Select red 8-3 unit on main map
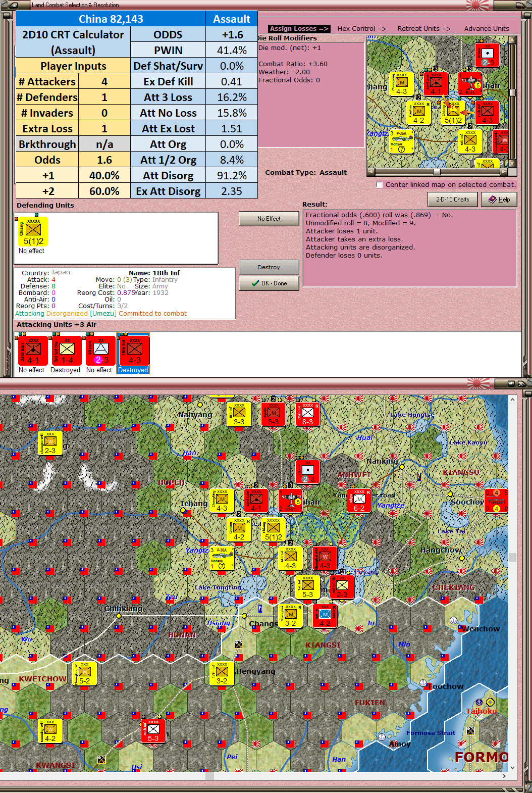Screen dimensions: 532x793 click(x=307, y=414)
